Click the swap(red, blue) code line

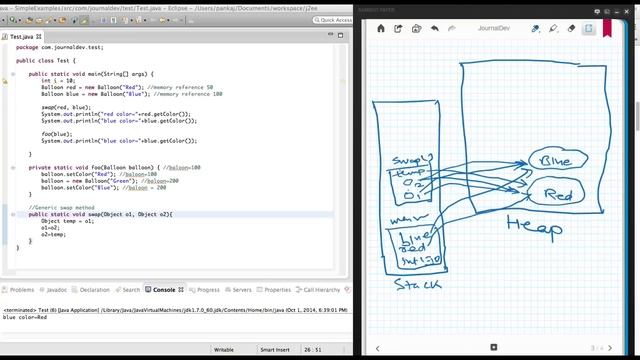click(66, 107)
